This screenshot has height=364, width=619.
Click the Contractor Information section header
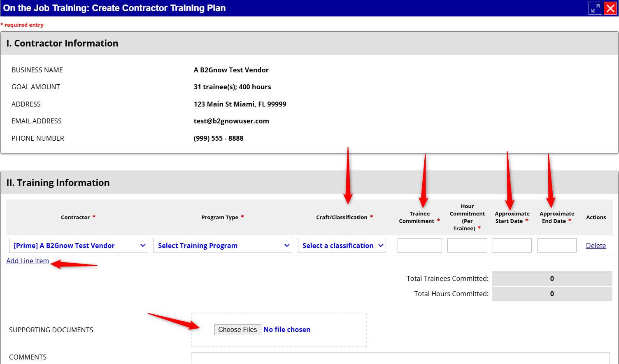[x=62, y=43]
